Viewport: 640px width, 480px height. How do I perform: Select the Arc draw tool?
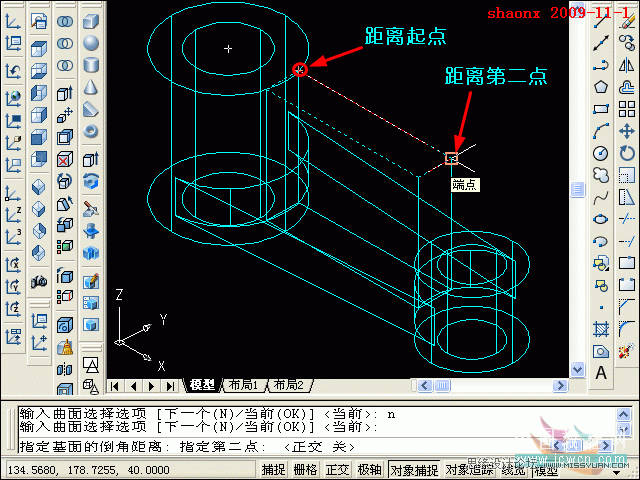coord(601,131)
